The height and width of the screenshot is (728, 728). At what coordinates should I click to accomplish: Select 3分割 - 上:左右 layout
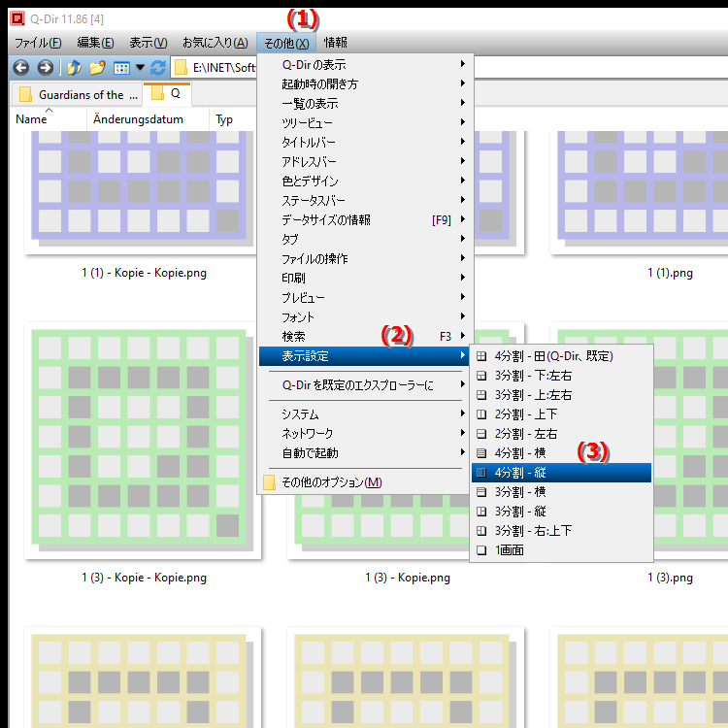click(561, 395)
